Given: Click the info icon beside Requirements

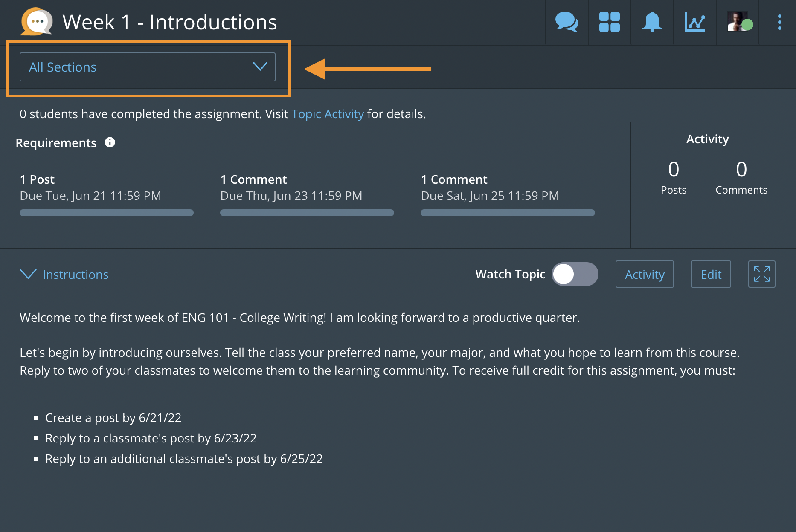Looking at the screenshot, I should [x=110, y=142].
